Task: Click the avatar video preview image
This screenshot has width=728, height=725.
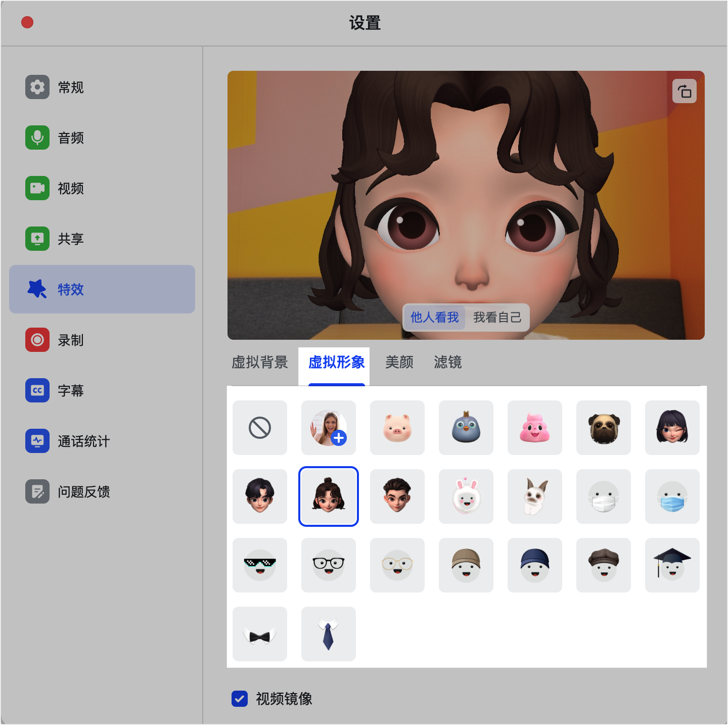Action: click(466, 205)
